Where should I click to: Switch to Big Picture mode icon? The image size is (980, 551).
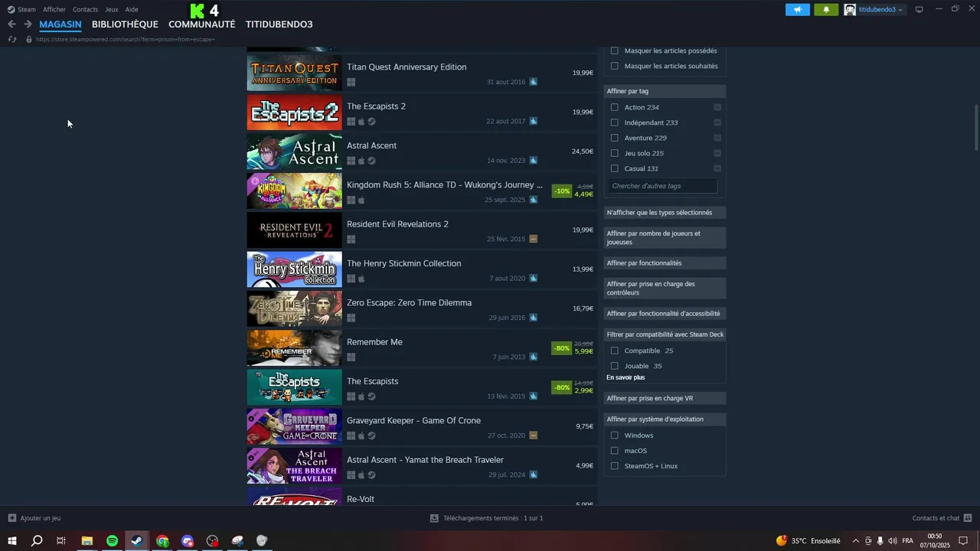(919, 10)
